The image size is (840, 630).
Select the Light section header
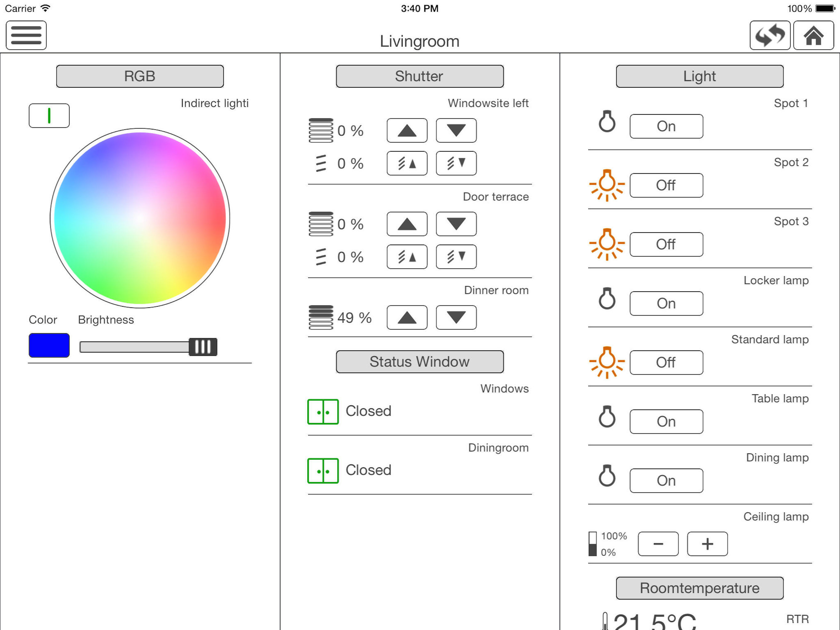699,76
